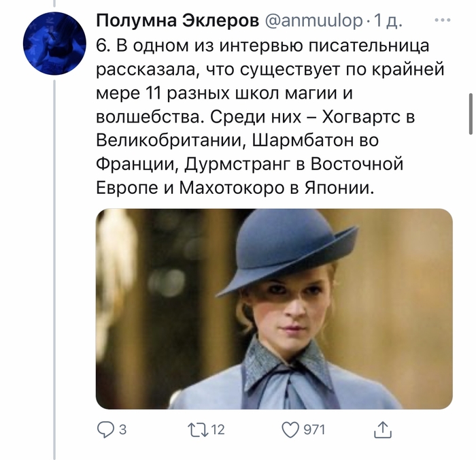Click the vertical thread line below the avatar
Image resolution: width=476 pixels, height=460 pixels.
click(x=54, y=272)
